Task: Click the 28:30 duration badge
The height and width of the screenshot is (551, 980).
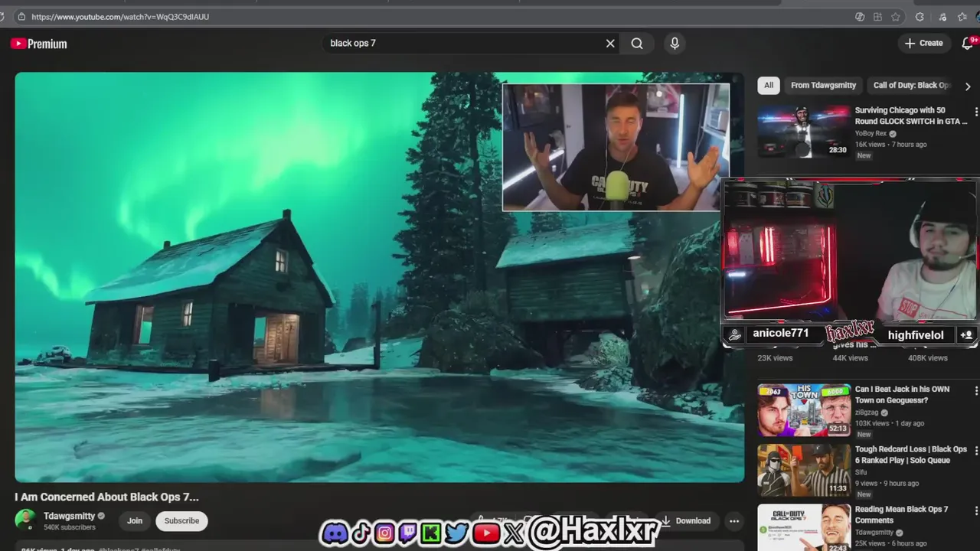Action: [x=838, y=150]
